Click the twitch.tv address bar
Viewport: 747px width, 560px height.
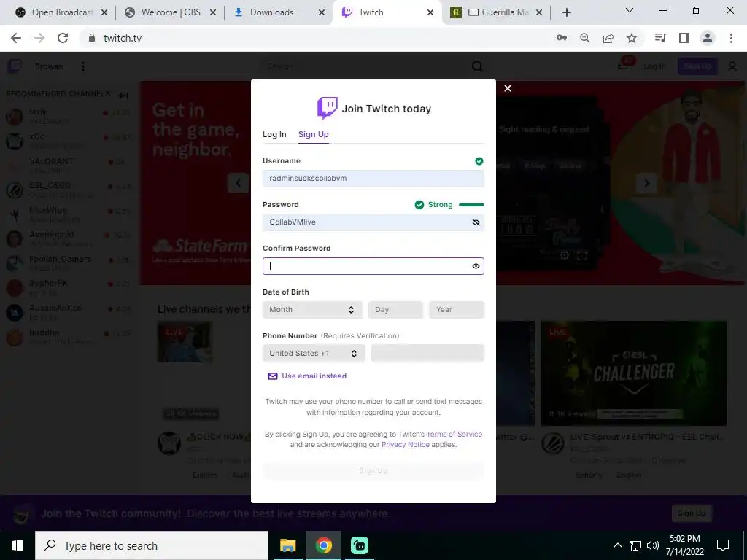(314, 38)
